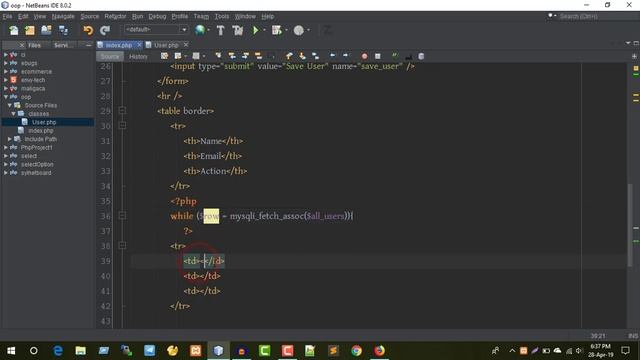Click Find Next Occurrence editor icon

pos(245,56)
